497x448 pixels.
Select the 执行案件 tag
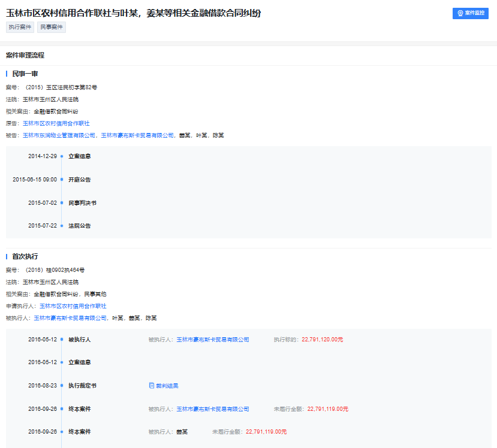(20, 27)
